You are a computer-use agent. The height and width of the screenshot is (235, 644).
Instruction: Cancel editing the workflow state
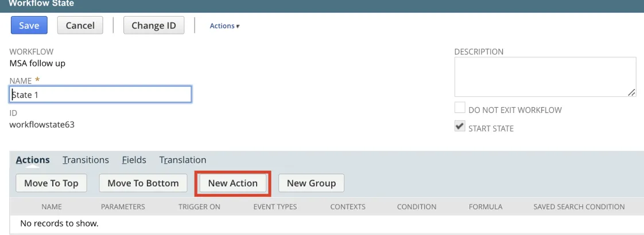coord(80,25)
